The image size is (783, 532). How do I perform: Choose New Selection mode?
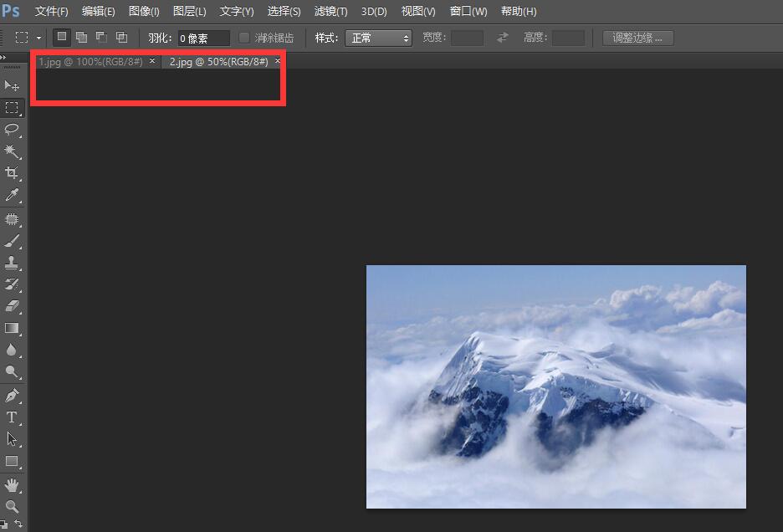[62, 37]
